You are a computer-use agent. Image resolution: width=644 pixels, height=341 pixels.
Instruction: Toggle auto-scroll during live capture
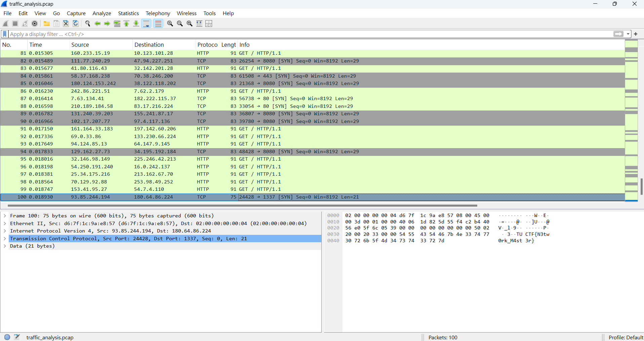coord(146,24)
